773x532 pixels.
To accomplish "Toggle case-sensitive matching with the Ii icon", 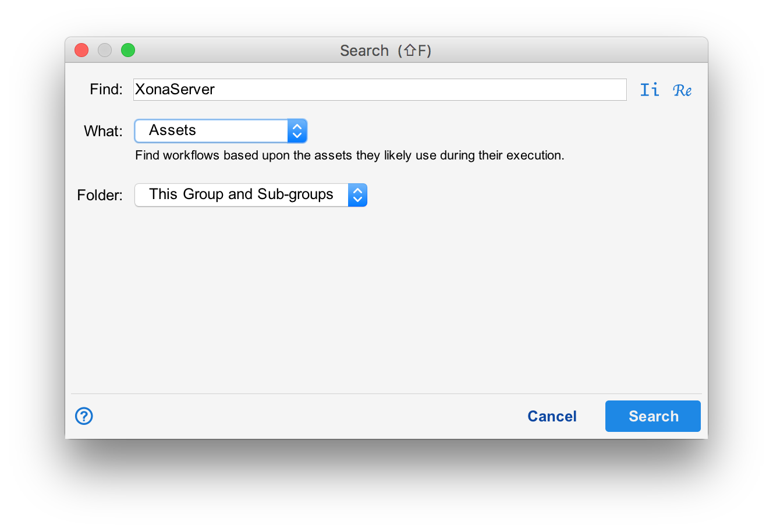I will click(649, 90).
